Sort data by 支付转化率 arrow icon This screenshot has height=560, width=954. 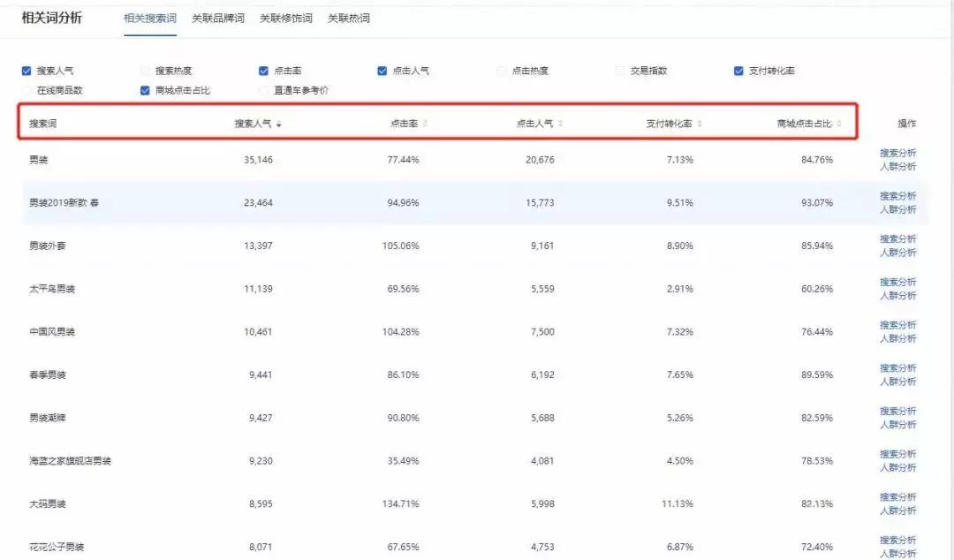(x=700, y=124)
